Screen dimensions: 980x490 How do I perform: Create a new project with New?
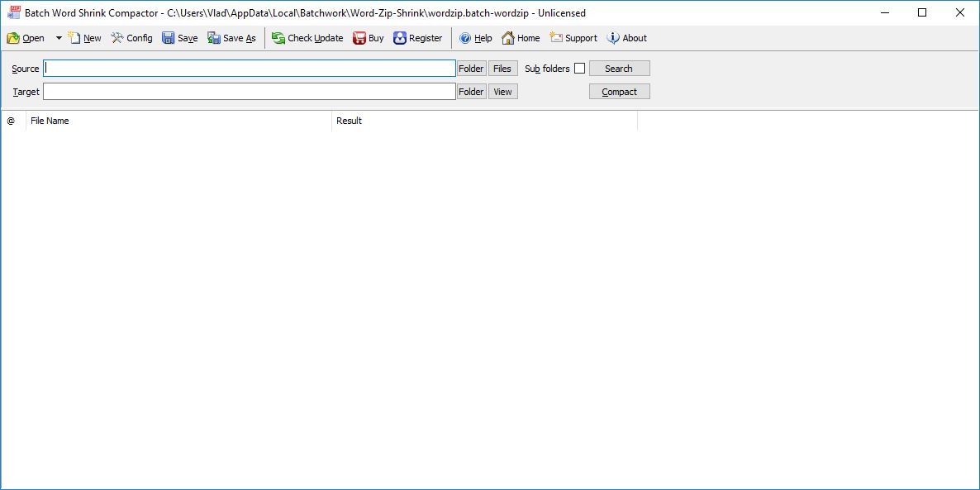tap(84, 38)
